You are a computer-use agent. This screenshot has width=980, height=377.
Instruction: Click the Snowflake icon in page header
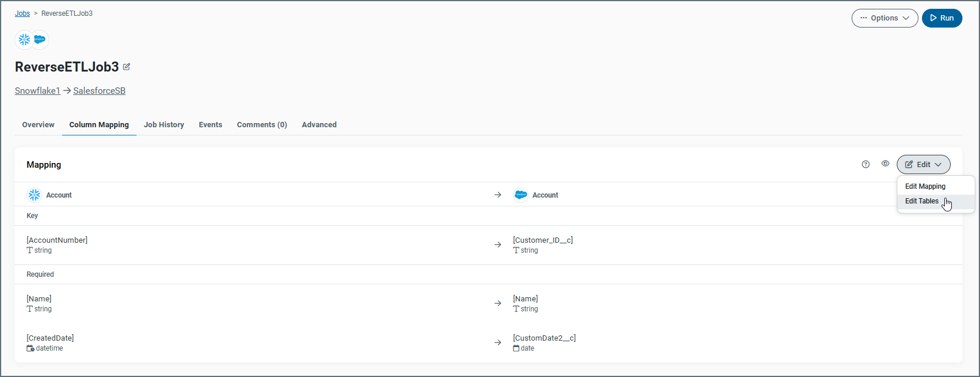(x=24, y=40)
